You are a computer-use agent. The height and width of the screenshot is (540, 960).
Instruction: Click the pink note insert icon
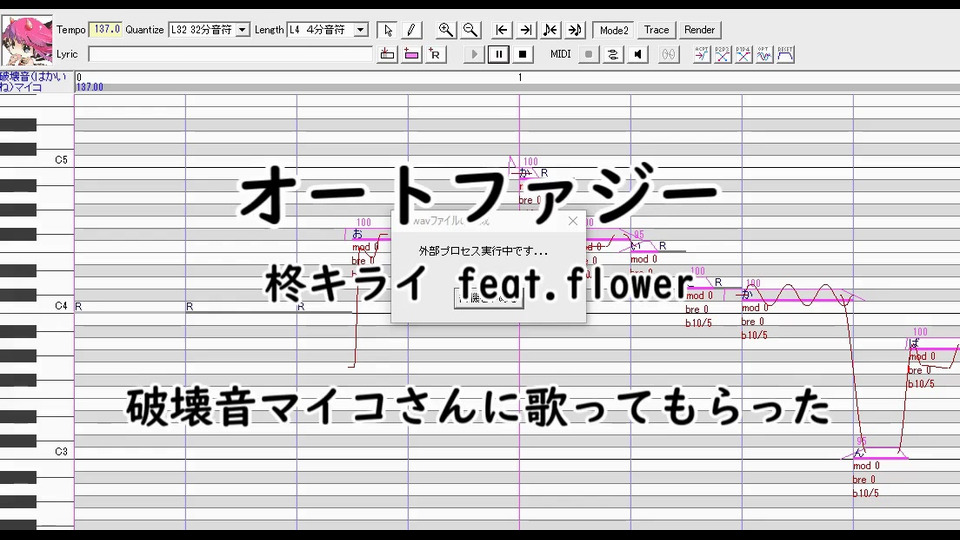click(x=411, y=54)
